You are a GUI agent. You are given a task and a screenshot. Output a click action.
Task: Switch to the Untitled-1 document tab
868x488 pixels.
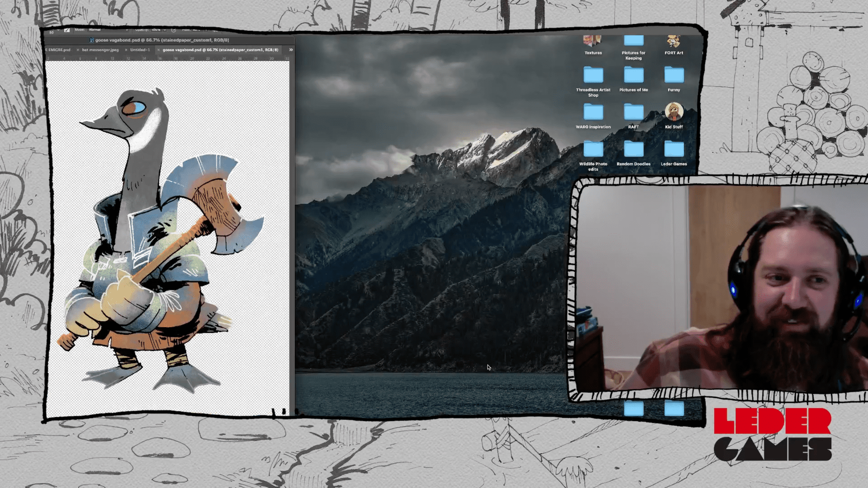(x=140, y=50)
